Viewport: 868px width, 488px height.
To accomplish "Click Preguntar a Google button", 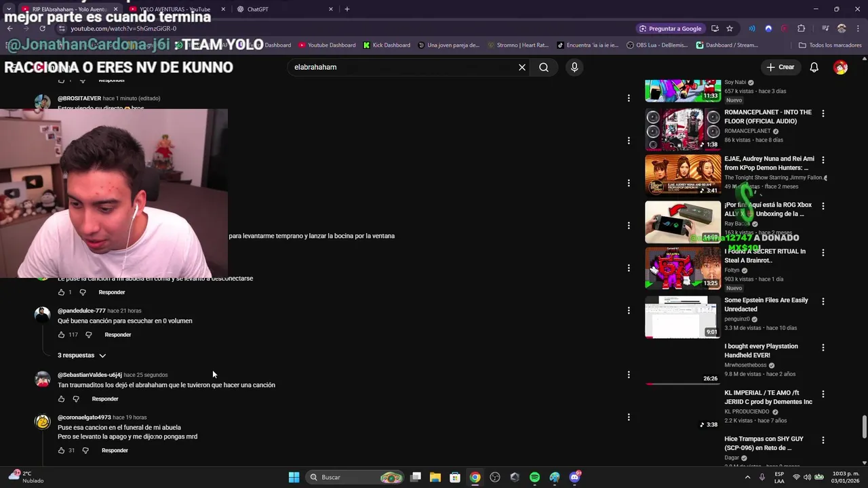I will 670,28.
